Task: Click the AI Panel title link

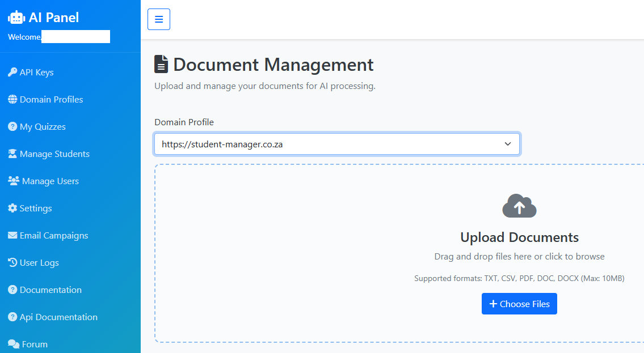Action: coord(54,18)
